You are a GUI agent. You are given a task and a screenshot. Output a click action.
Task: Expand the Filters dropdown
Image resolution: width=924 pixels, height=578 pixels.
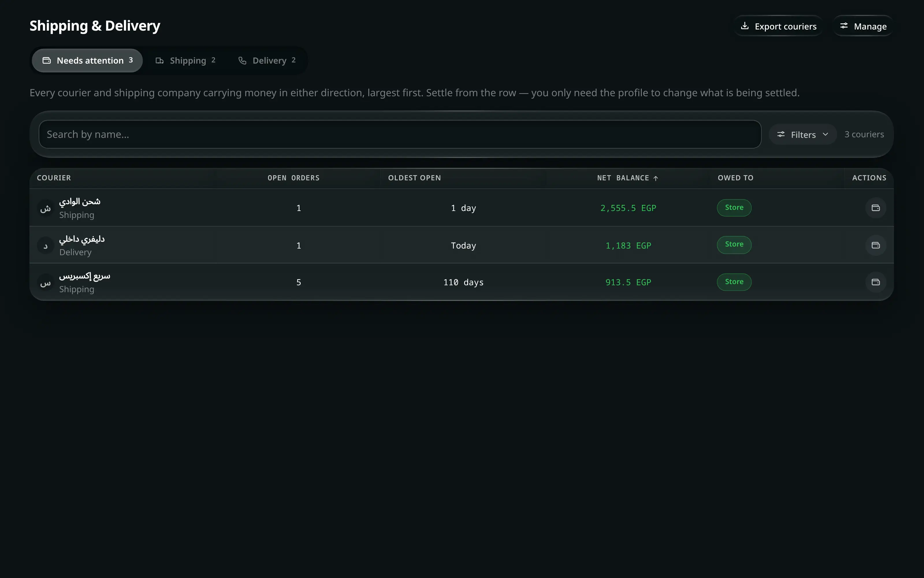coord(802,135)
